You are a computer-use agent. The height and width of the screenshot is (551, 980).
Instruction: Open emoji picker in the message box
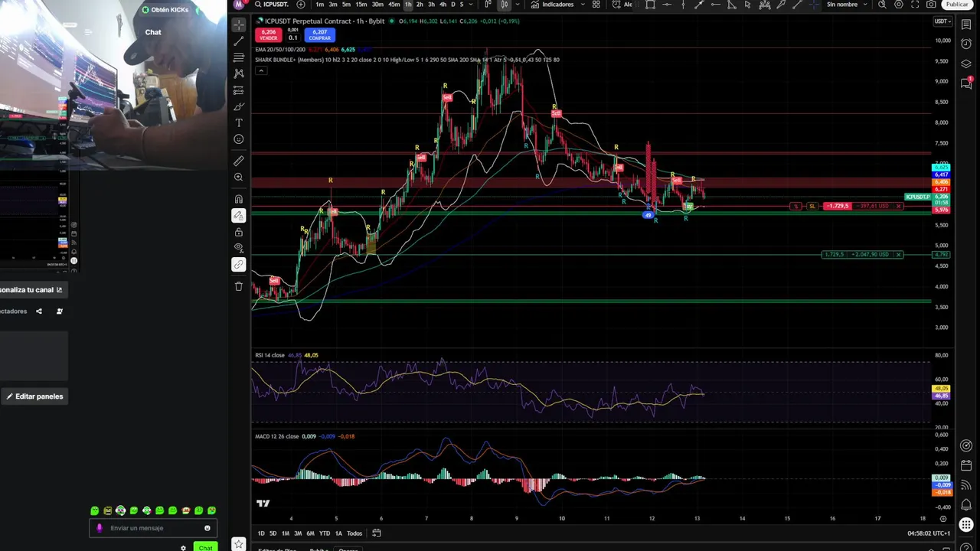pos(207,528)
